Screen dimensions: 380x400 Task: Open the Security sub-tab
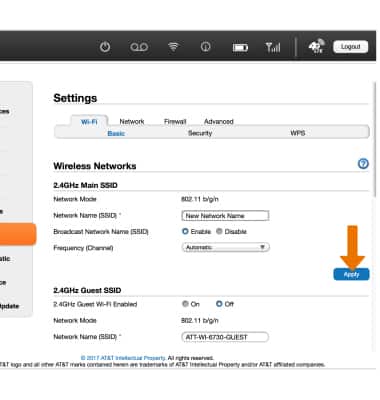tap(200, 133)
